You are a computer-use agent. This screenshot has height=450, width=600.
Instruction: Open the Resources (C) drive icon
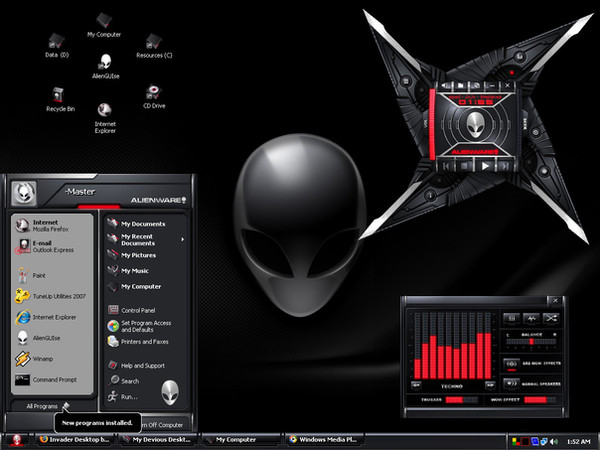[x=154, y=46]
